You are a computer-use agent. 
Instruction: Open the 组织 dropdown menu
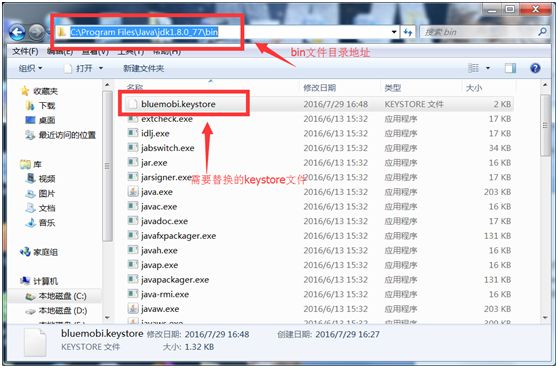point(30,68)
